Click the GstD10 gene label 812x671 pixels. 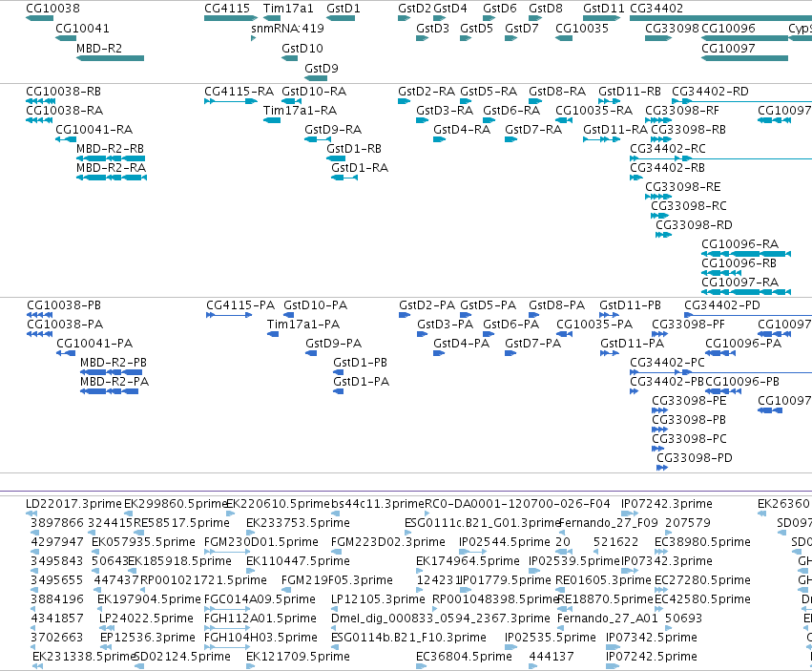[x=302, y=48]
